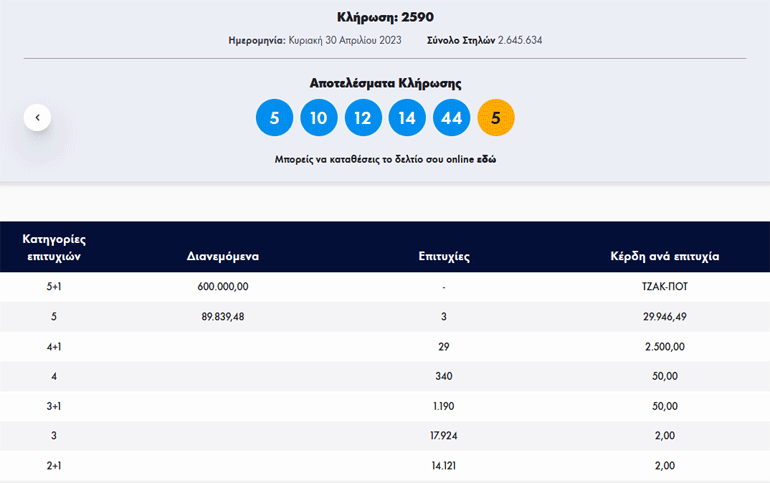Select the 5+1 category row label
Image resolution: width=770 pixels, height=483 pixels.
coord(53,287)
